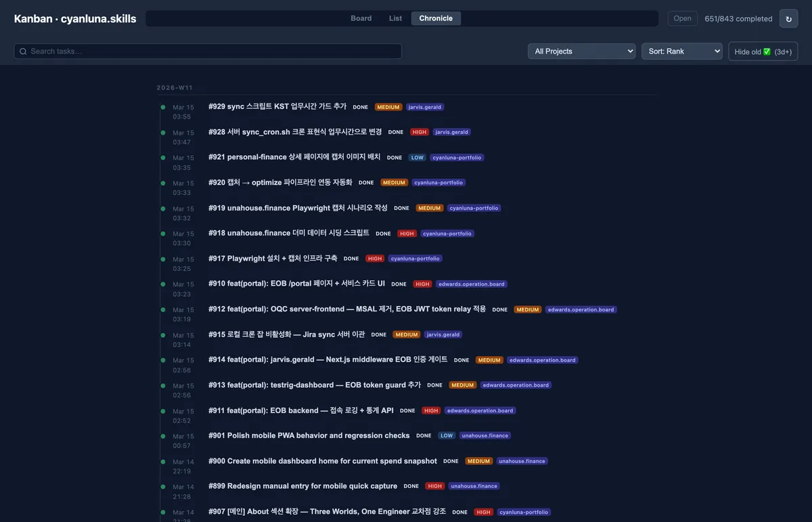The image size is (812, 522).
Task: Open the All Projects dropdown
Action: pos(581,51)
